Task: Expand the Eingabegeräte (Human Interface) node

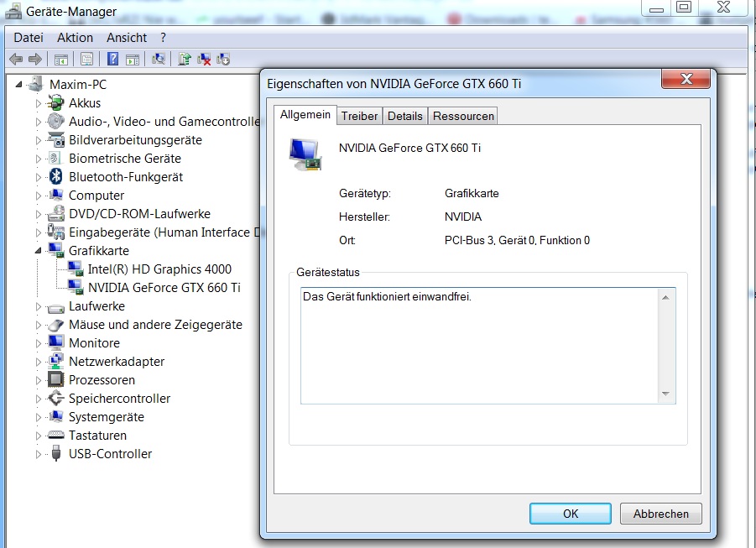Action: pyautogui.click(x=38, y=232)
